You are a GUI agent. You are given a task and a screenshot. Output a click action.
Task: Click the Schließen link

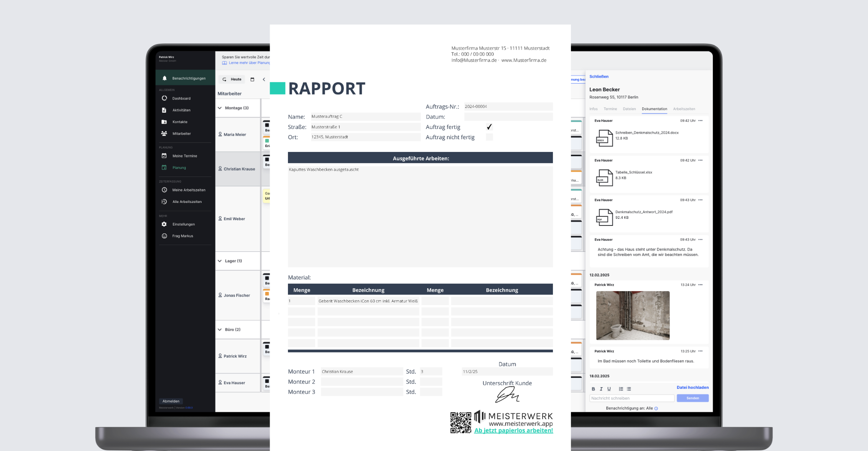tap(599, 76)
